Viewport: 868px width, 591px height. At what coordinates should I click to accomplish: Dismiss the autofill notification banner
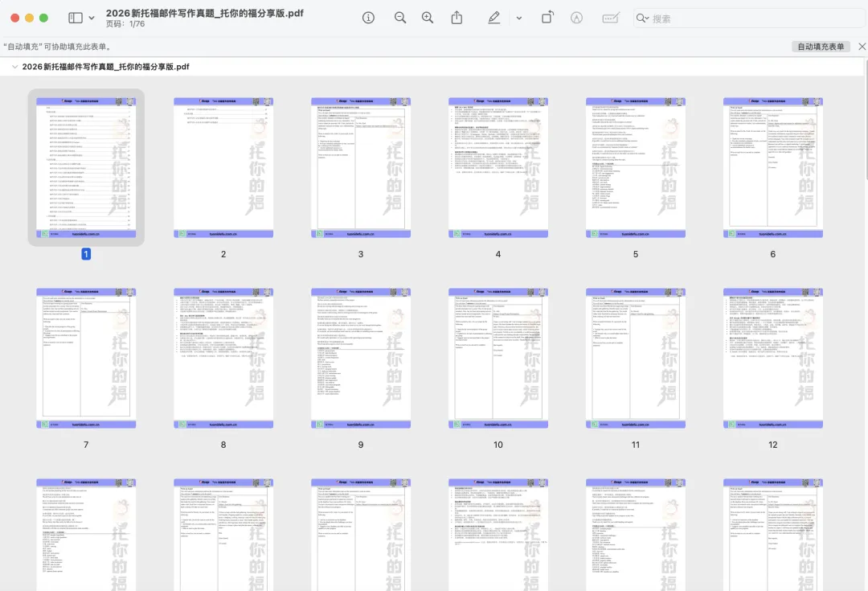click(x=862, y=46)
